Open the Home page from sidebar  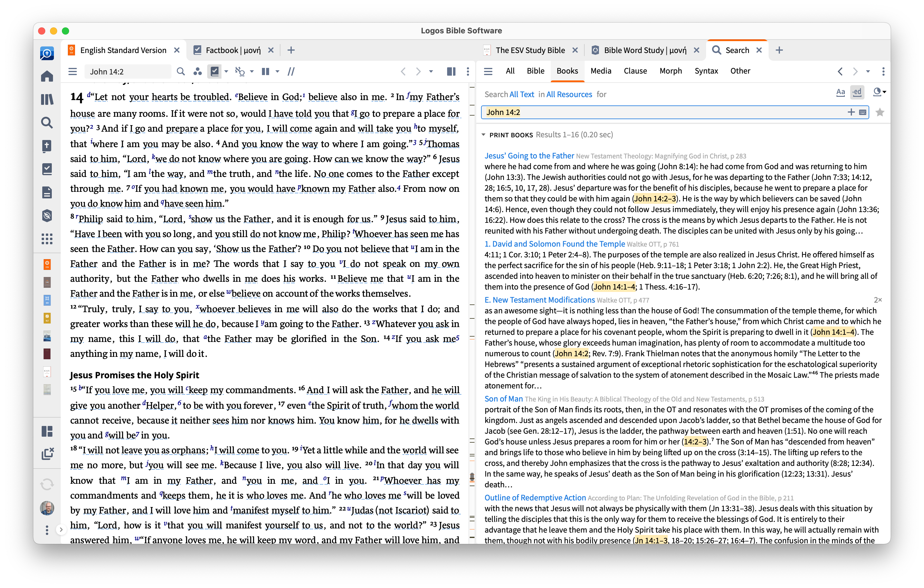point(47,76)
